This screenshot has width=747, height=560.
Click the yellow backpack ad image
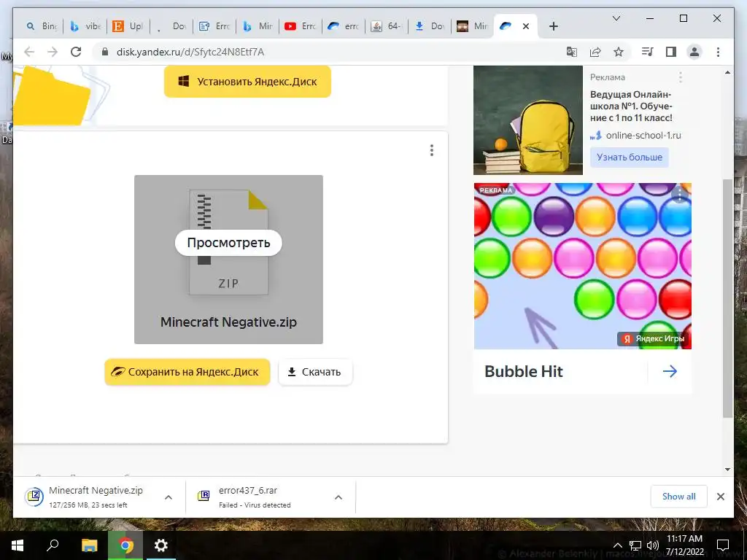point(528,120)
